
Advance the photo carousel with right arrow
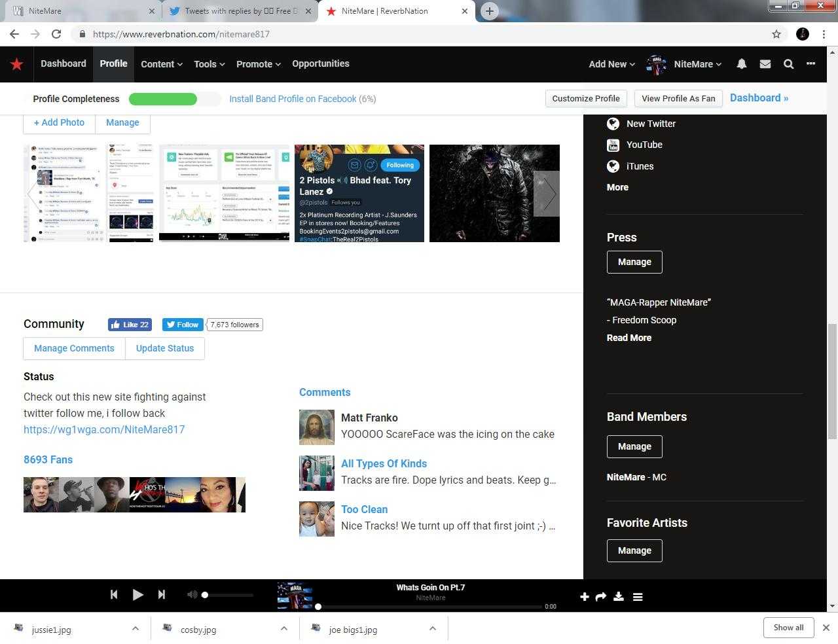tap(547, 194)
